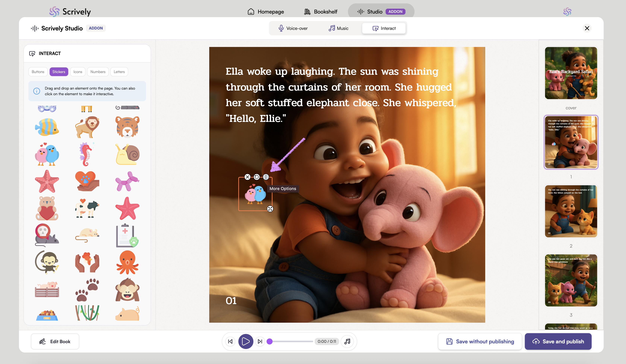Click the audio progress slider track
626x364 pixels.
292,341
